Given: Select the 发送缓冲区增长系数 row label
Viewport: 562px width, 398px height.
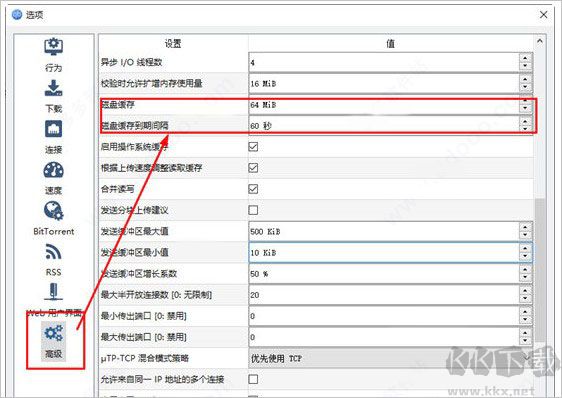Looking at the screenshot, I should [x=139, y=274].
